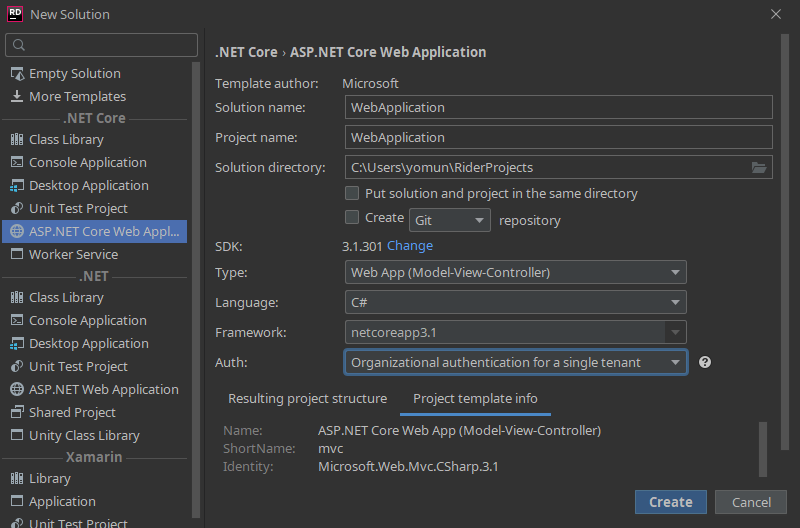Image resolution: width=800 pixels, height=528 pixels.
Task: Select the Xamarin Application icon
Action: tap(17, 501)
